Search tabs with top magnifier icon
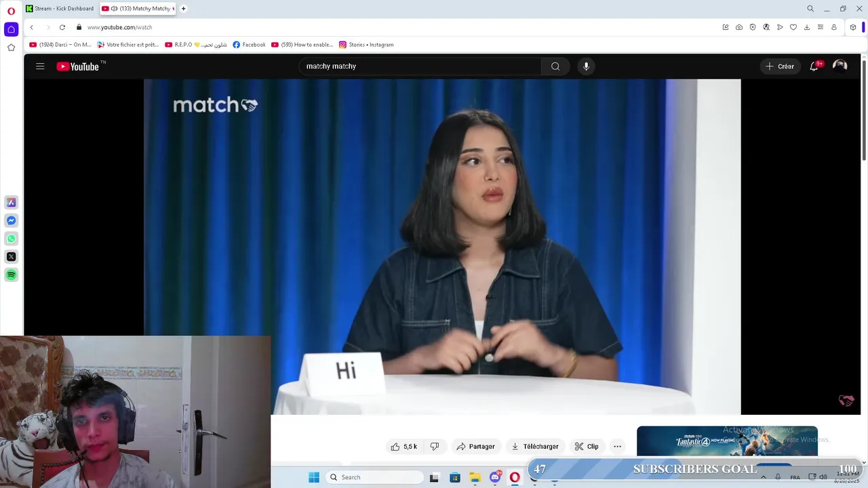868x488 pixels. pos(810,9)
